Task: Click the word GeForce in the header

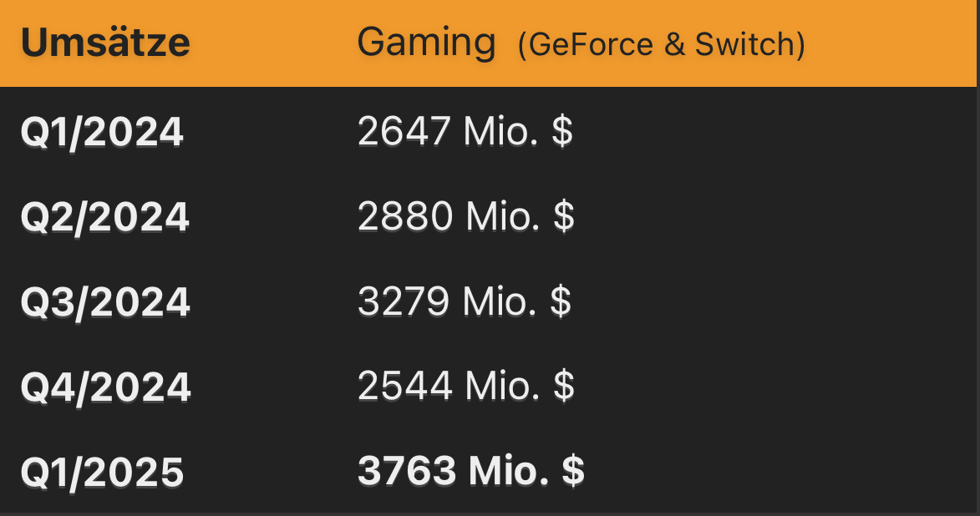Action: pyautogui.click(x=592, y=44)
